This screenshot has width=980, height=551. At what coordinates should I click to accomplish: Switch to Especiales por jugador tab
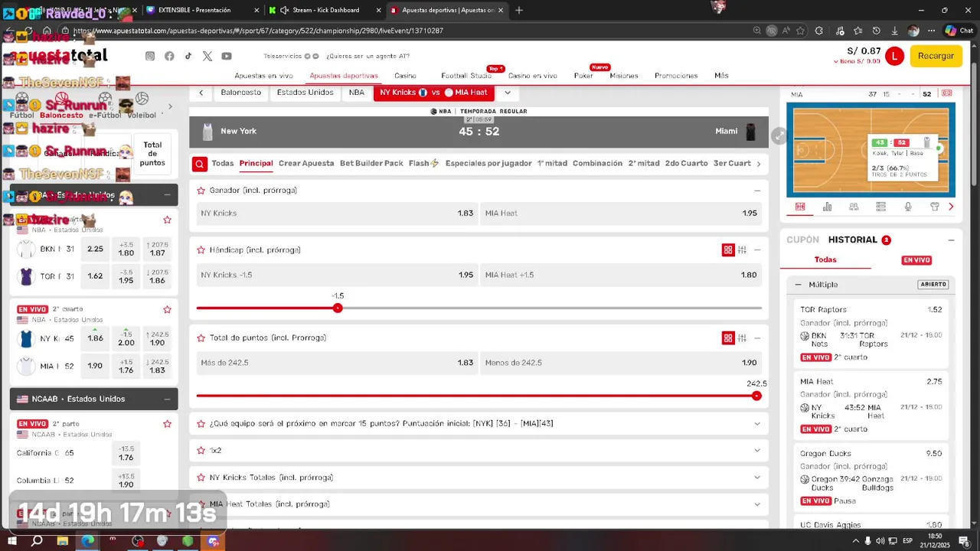488,163
